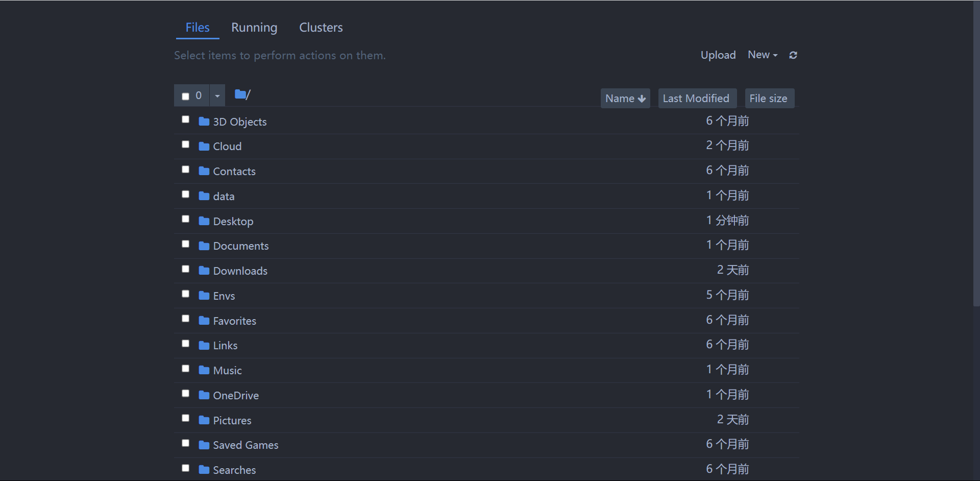Select the Desktop row checkbox

point(186,219)
